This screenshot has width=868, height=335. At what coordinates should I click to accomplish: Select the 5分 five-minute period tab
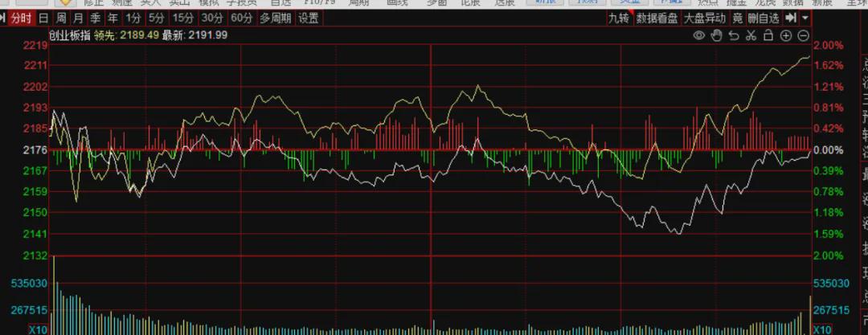156,18
